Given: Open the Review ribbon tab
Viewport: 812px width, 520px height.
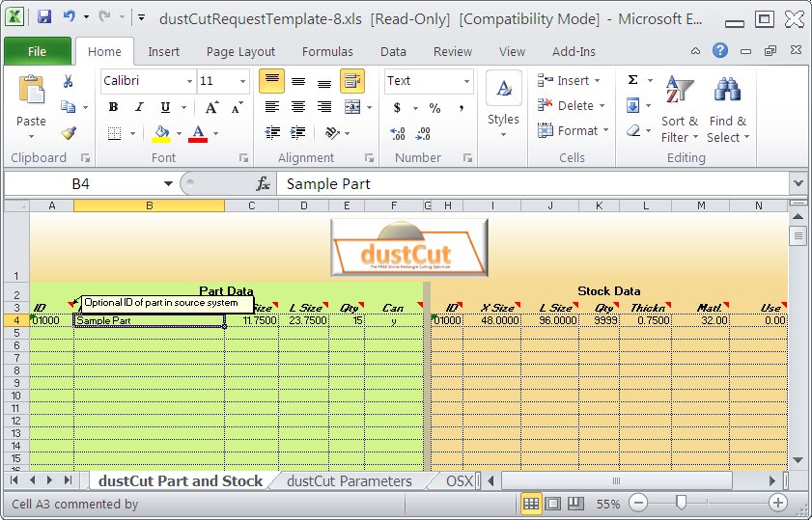Looking at the screenshot, I should [x=453, y=52].
